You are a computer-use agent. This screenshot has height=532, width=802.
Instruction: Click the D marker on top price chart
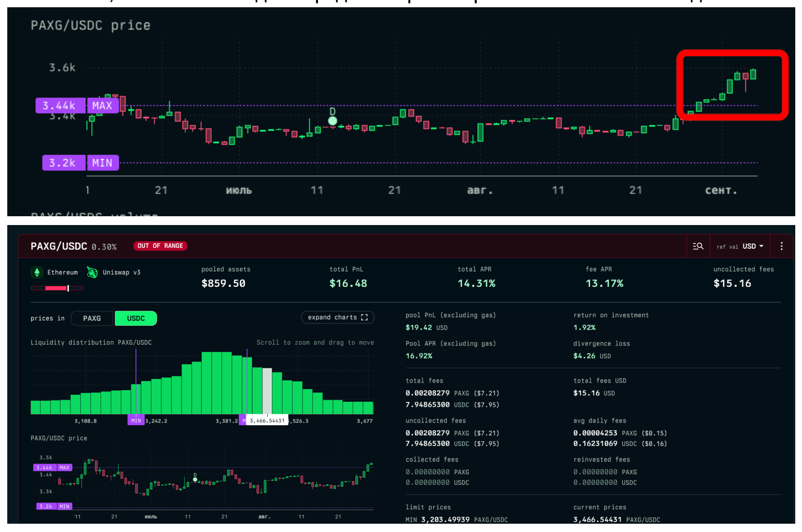pyautogui.click(x=333, y=120)
